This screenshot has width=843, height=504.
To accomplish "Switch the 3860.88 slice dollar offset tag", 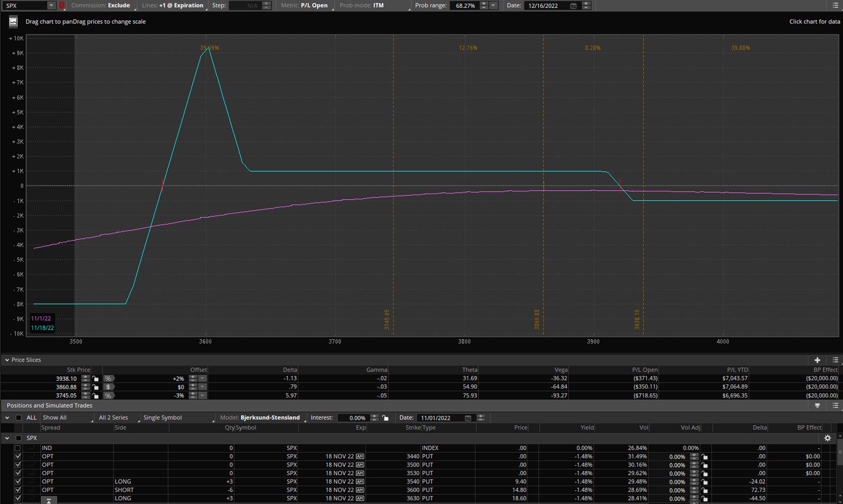I will click(x=108, y=387).
